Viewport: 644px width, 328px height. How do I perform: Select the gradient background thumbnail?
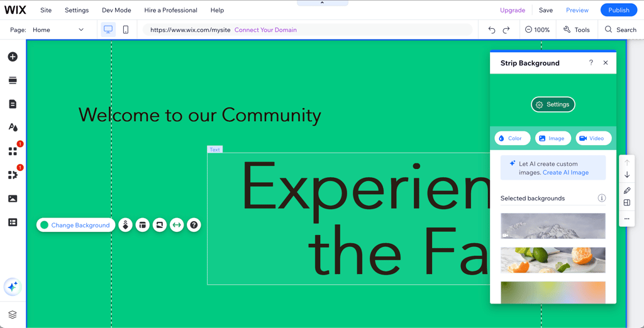point(553,292)
